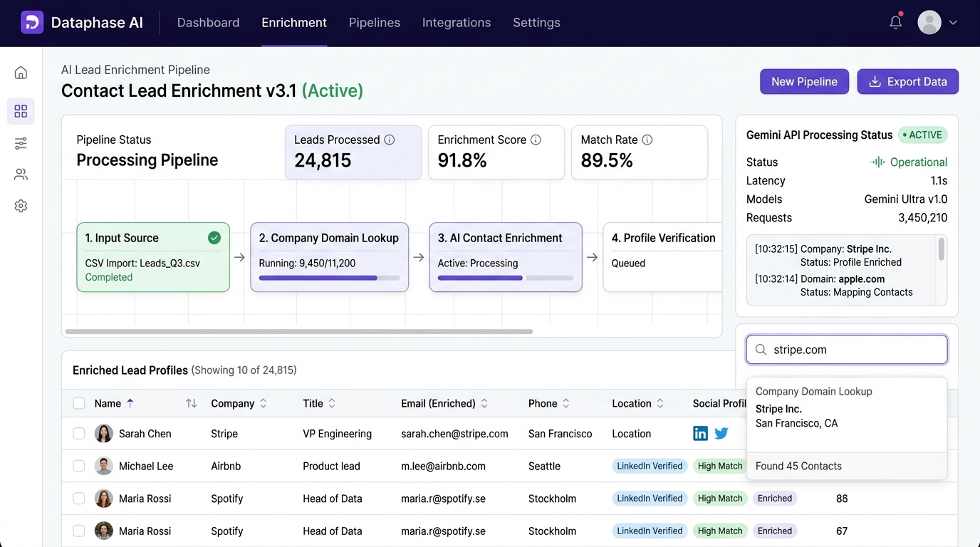Open the notifications bell
The width and height of the screenshot is (980, 547).
coord(896,22)
